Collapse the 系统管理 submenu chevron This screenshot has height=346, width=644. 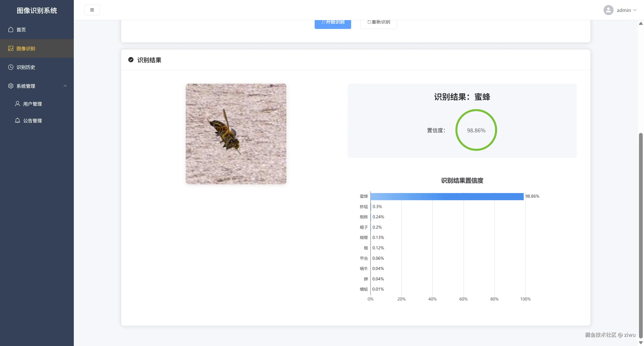click(65, 86)
